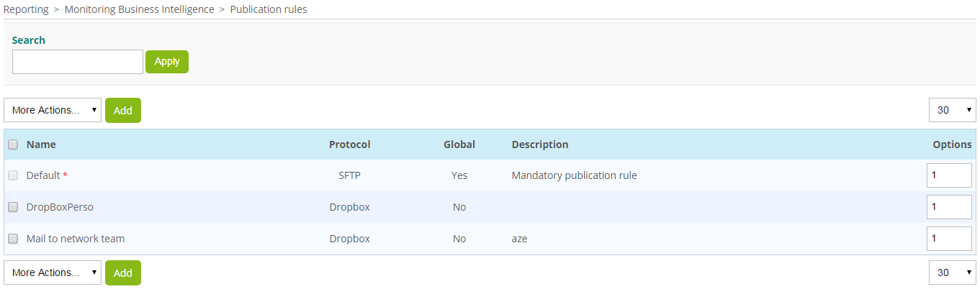Open the Mail to network team rule

click(76, 239)
